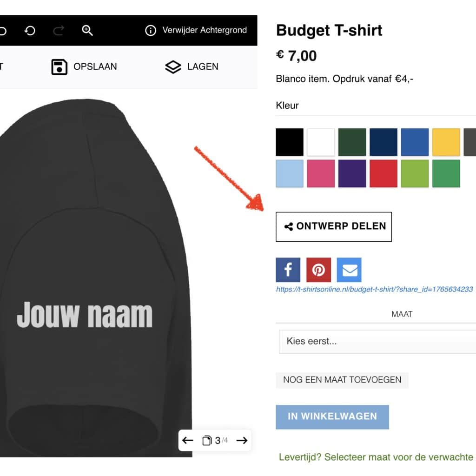Click the page icon beside 3/4
The image size is (476, 476).
pyautogui.click(x=207, y=440)
